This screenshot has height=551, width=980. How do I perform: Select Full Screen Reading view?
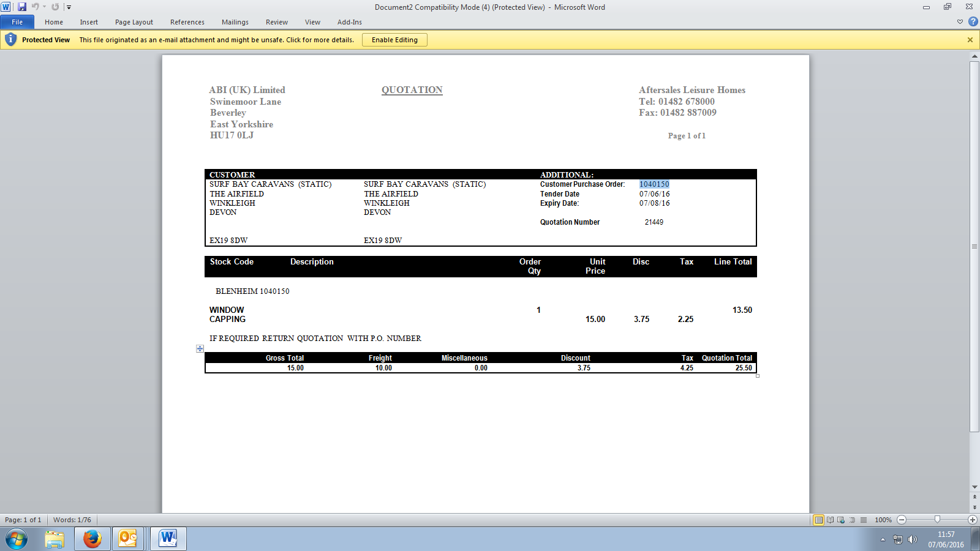click(830, 520)
